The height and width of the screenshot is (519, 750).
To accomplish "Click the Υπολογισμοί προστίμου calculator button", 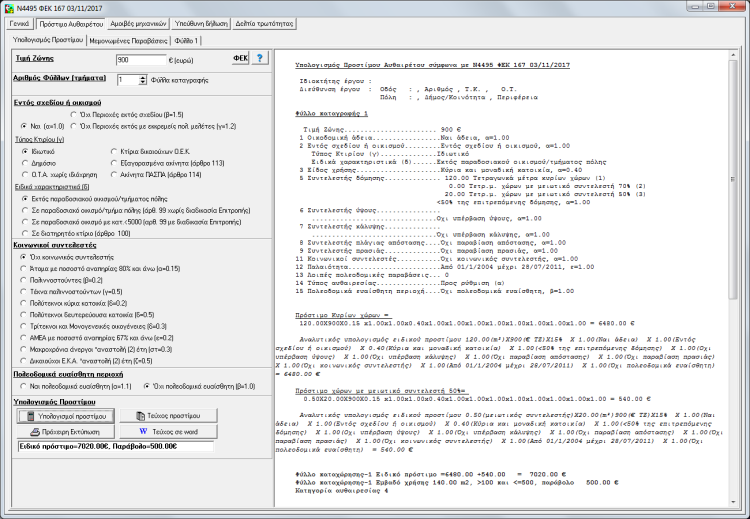I will pos(63,415).
